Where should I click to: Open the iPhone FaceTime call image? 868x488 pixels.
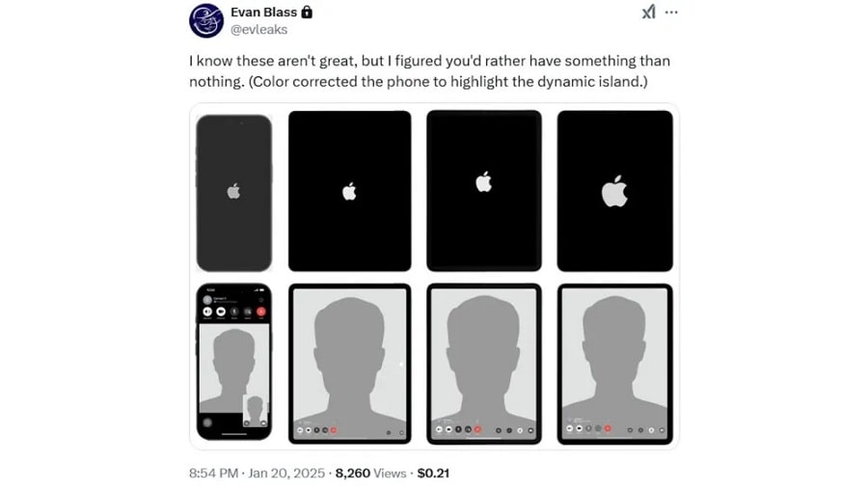233,362
